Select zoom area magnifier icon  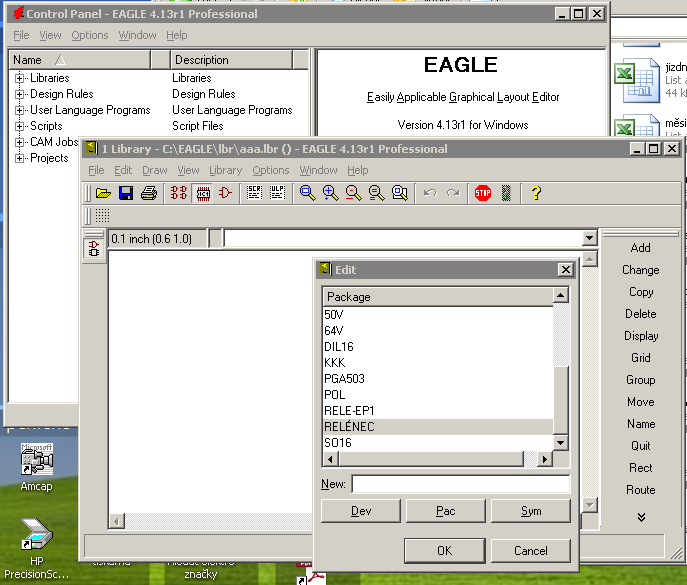pyautogui.click(x=400, y=193)
